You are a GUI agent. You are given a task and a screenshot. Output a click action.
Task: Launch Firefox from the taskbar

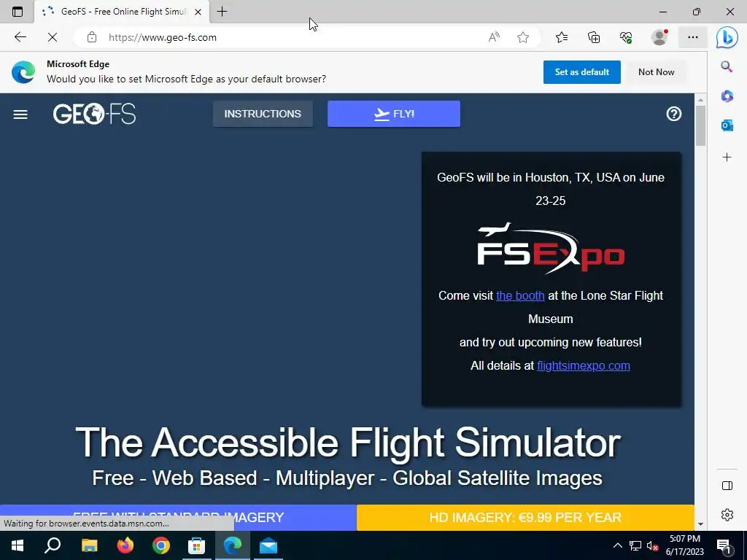tap(125, 545)
